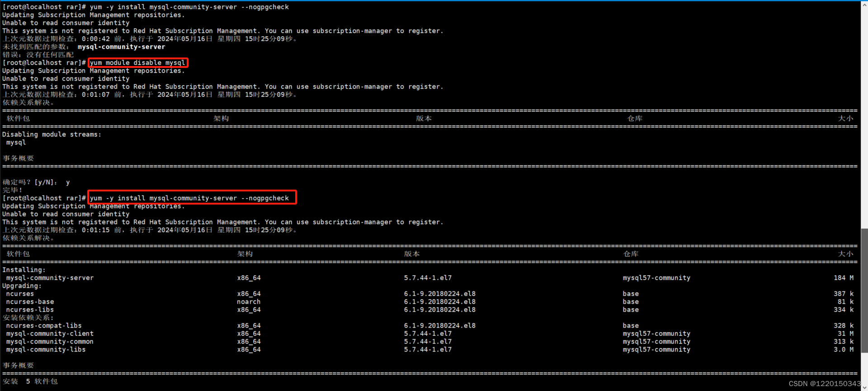
Task: Click the '安装 5 软件包' summary line
Action: point(30,381)
